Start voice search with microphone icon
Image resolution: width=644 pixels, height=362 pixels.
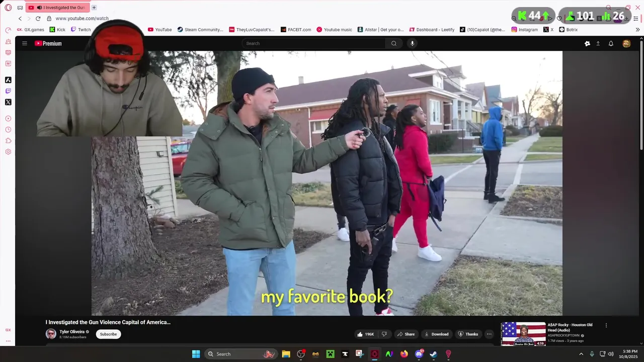pos(413,43)
